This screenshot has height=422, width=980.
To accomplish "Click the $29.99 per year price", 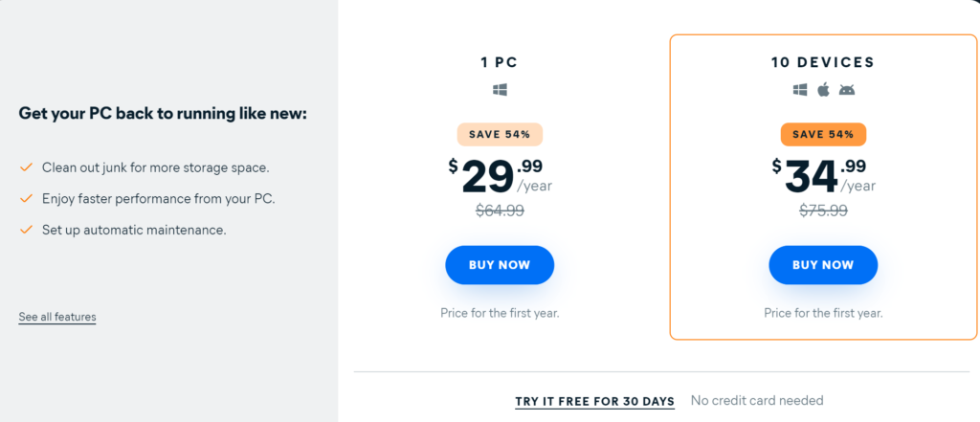I will 500,176.
